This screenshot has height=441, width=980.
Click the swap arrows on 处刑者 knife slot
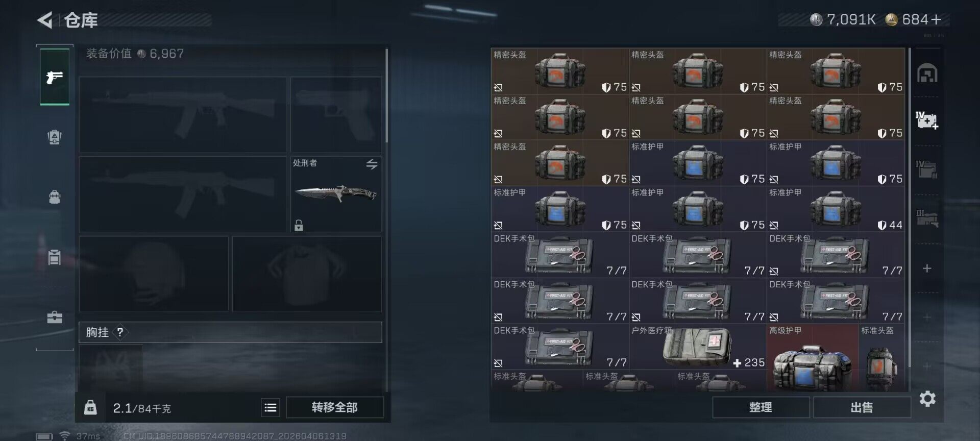(x=372, y=164)
